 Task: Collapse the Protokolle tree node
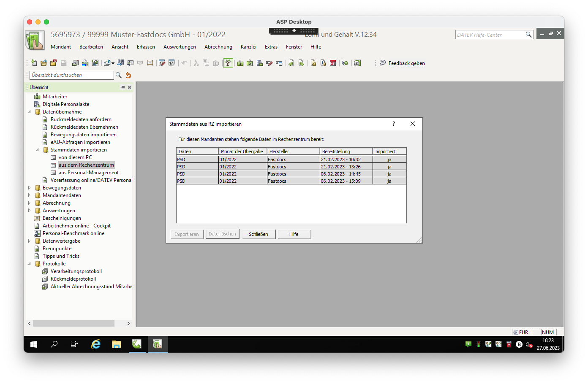click(29, 264)
